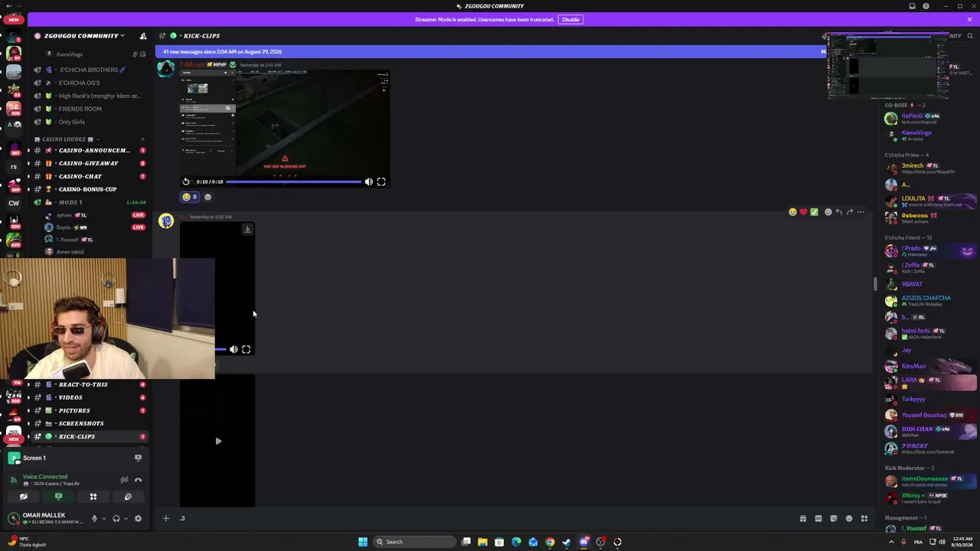Open the ZGOUGOU COMMUNITY server menu
Image resolution: width=980 pixels, height=551 pixels.
(x=84, y=36)
